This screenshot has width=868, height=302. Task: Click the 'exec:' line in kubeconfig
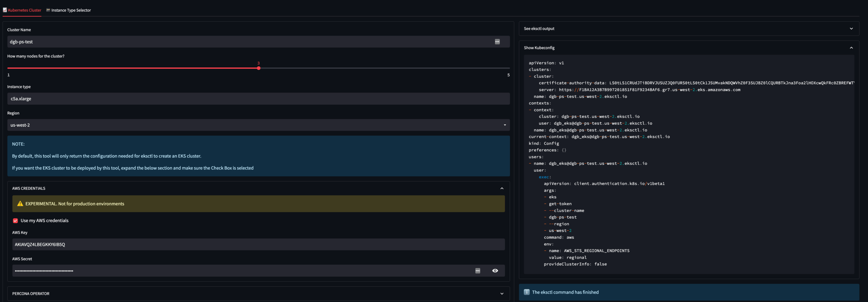(x=545, y=177)
